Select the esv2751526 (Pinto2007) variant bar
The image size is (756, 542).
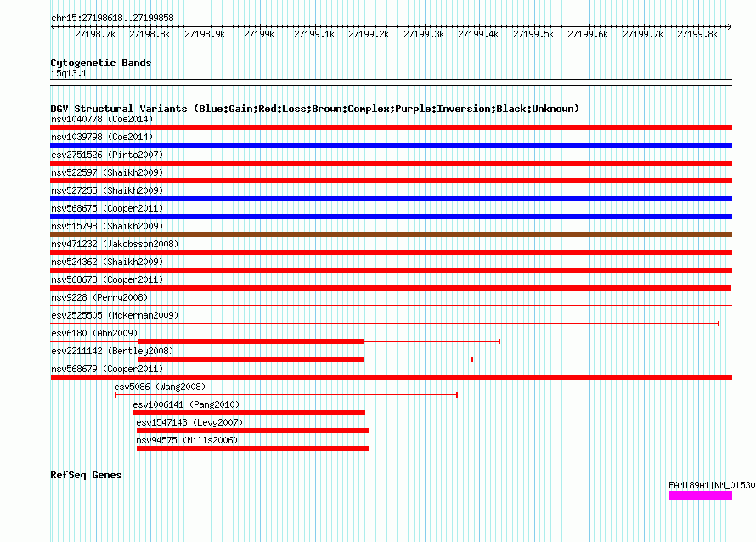pos(391,163)
